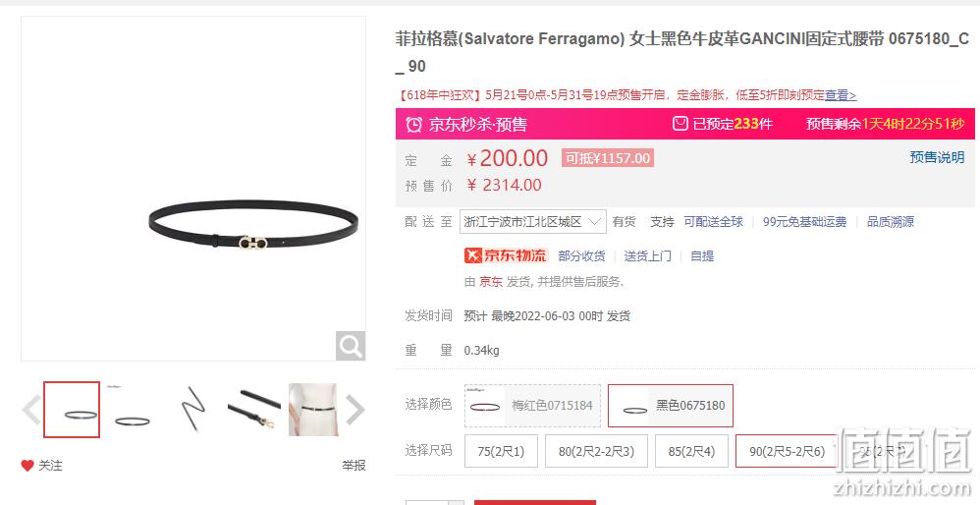980x505 pixels.
Task: Select the 黑色0675180 color option
Action: [671, 406]
